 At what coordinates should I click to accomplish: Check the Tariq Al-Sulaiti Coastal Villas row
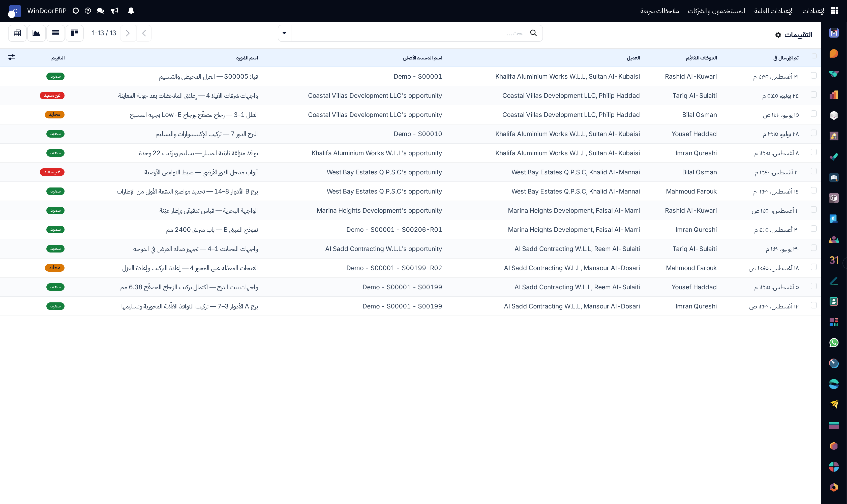coord(814,94)
